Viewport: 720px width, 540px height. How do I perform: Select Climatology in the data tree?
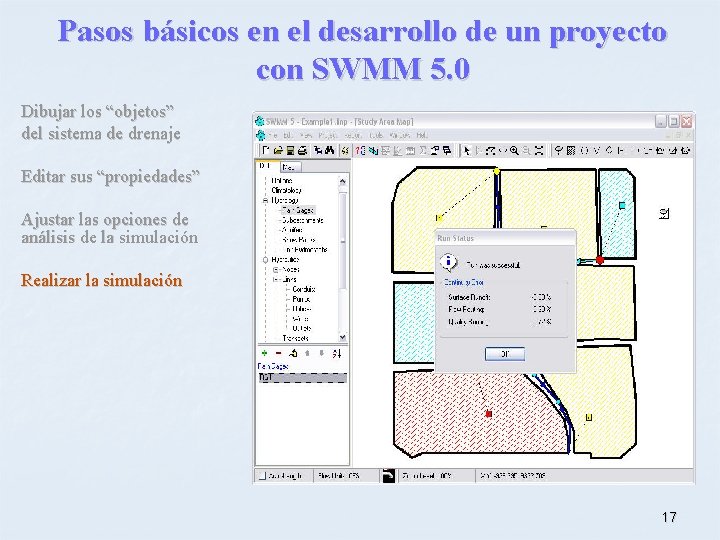[x=287, y=190]
